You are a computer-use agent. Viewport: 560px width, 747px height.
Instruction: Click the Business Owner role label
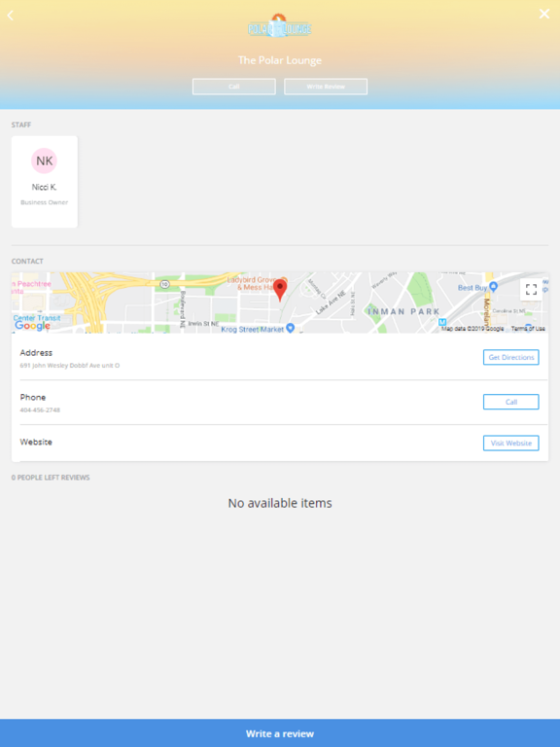(45, 202)
